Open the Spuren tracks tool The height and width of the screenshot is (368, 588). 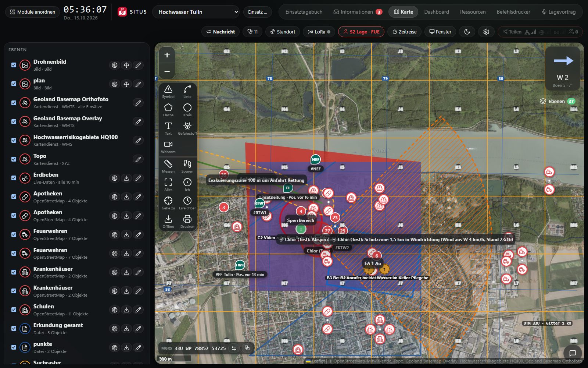tap(187, 166)
